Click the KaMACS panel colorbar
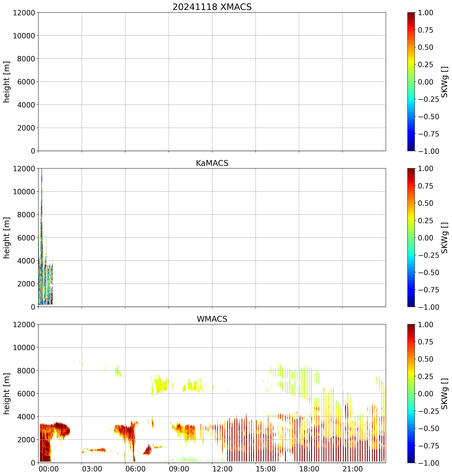 point(411,238)
